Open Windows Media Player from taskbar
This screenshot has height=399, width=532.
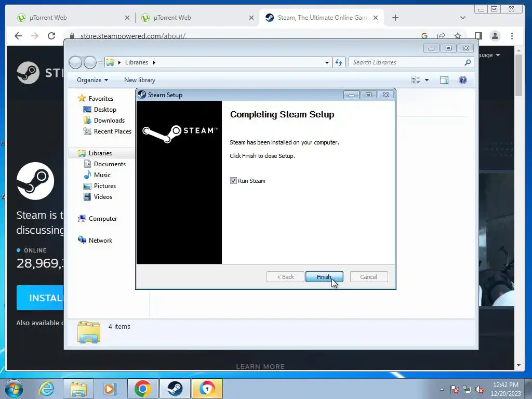(x=109, y=389)
